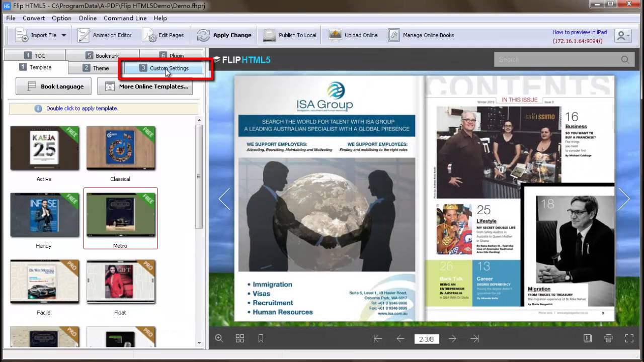Go to next page with right arrow
Image resolution: width=644 pixels, height=362 pixels.
click(624, 199)
